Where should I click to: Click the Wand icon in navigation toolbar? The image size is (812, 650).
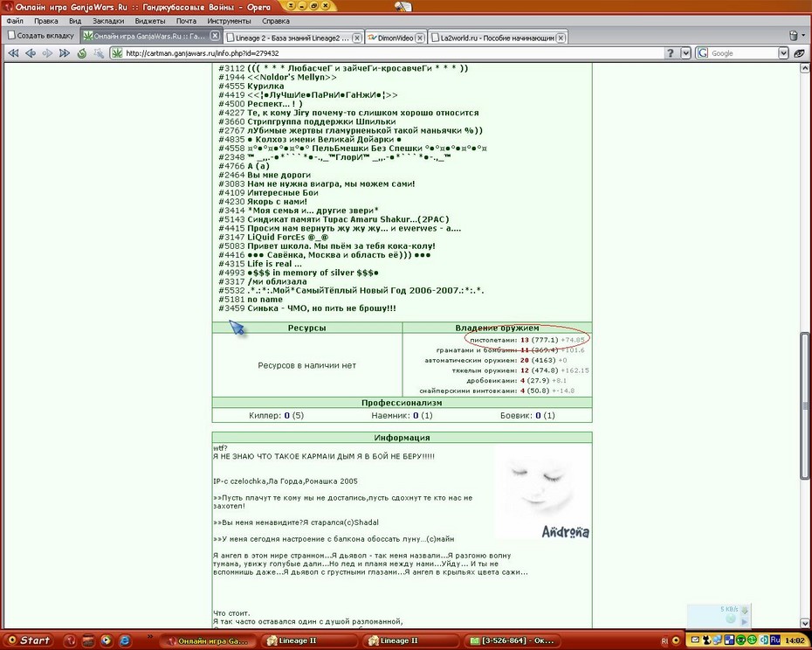99,53
